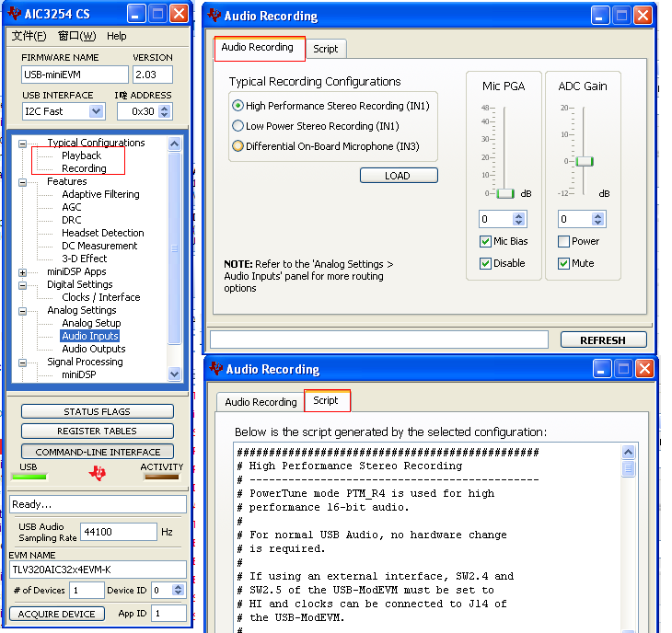
Task: Click the Mic PGA value stepper arrows
Action: pos(518,219)
